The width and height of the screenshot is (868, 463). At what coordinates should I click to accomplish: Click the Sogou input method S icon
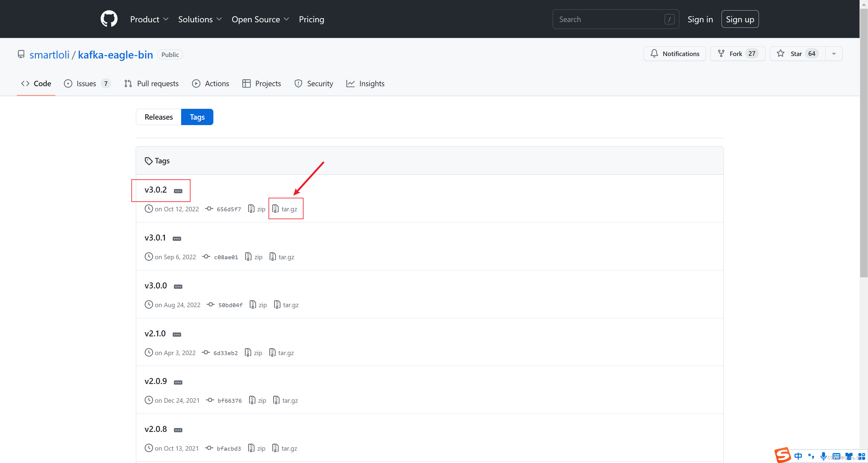(x=782, y=455)
